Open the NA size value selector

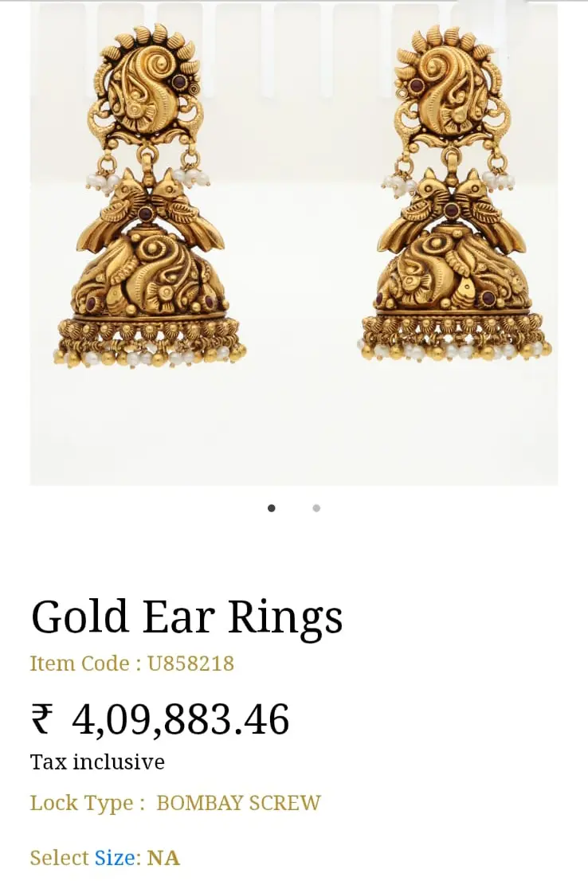tap(163, 858)
